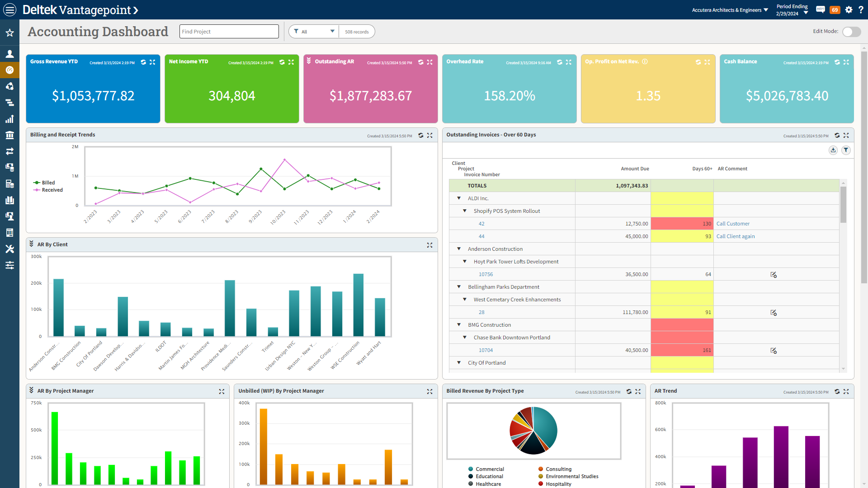868x488 pixels.
Task: Toggle Edit Mode switch on
Action: pos(851,32)
